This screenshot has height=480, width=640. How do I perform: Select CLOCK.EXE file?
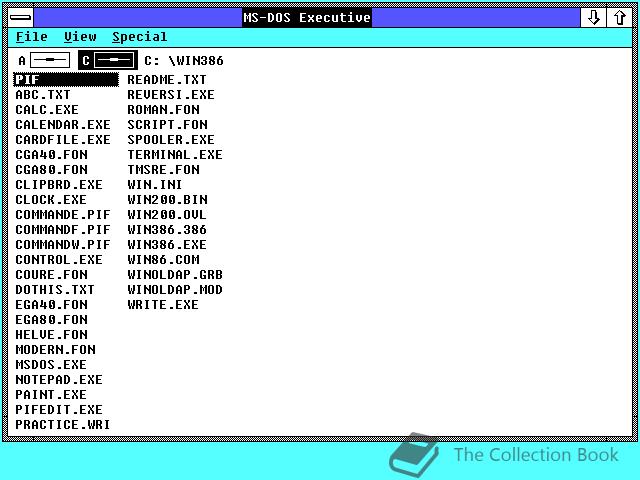(51, 200)
